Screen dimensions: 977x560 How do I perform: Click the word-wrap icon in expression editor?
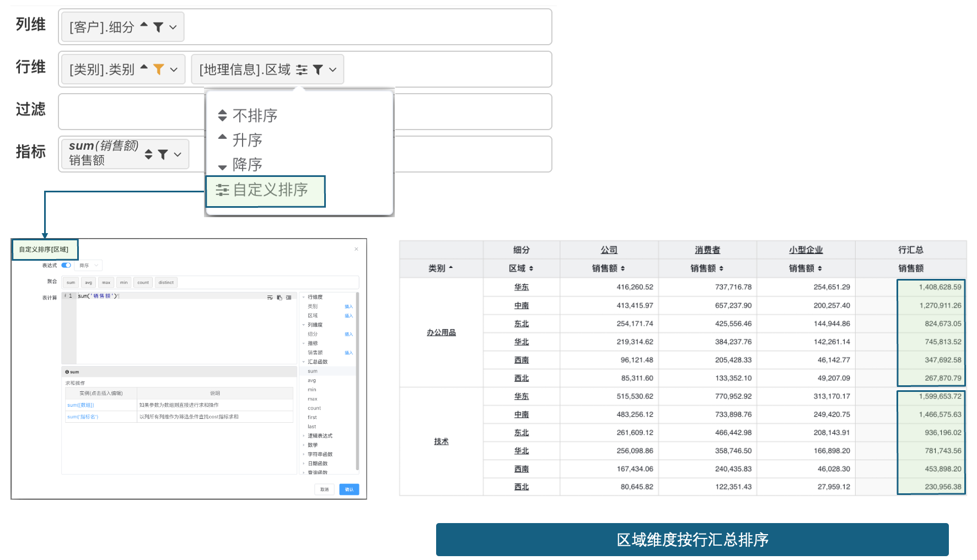[270, 297]
